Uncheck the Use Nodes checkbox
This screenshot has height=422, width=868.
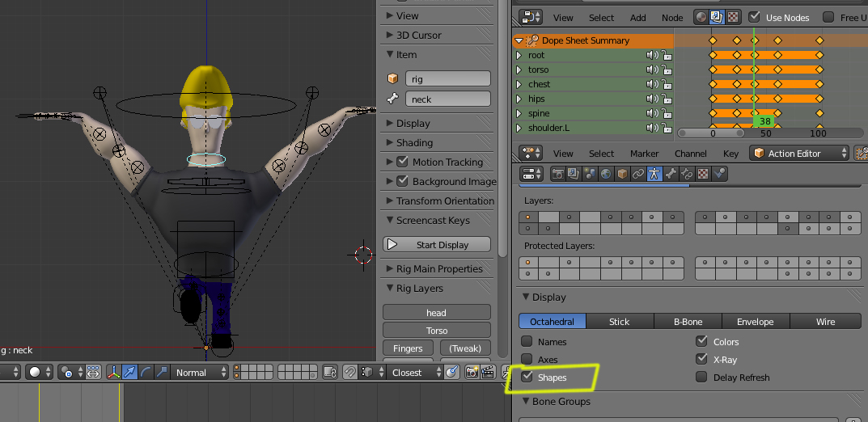(x=754, y=17)
